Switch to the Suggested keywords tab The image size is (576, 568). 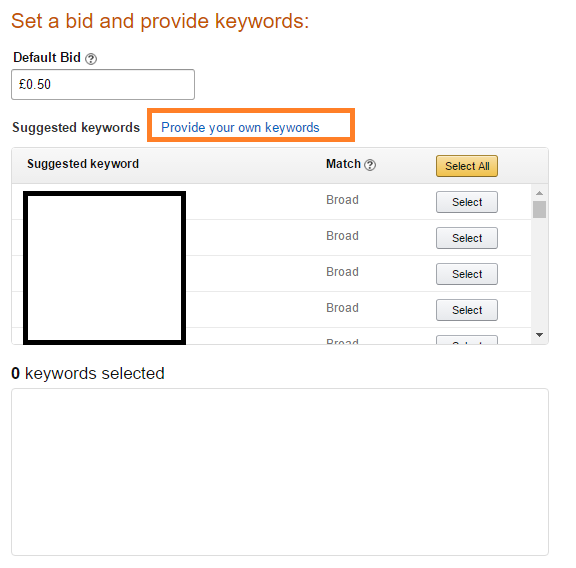76,127
